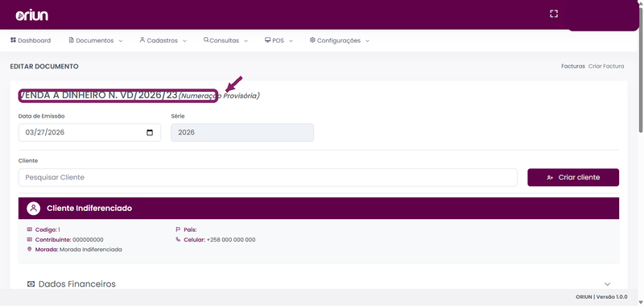Click the ORIUN Versão 1.0.0 footer text
Screen dimensions: 644x306
(x=601, y=297)
